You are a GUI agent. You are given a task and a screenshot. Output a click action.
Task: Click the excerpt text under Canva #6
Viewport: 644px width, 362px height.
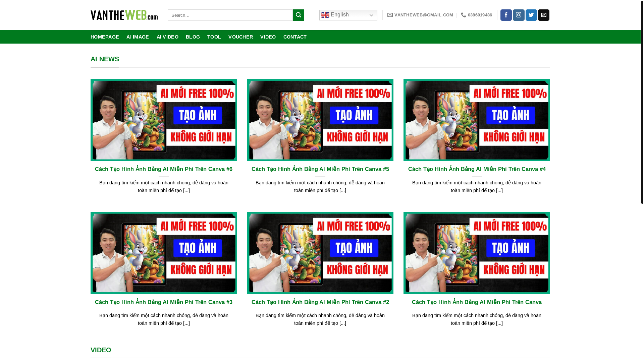click(164, 186)
